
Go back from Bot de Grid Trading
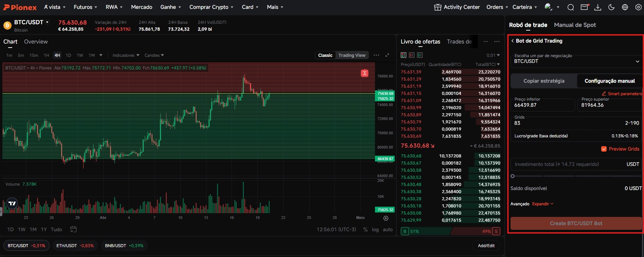[x=513, y=41]
